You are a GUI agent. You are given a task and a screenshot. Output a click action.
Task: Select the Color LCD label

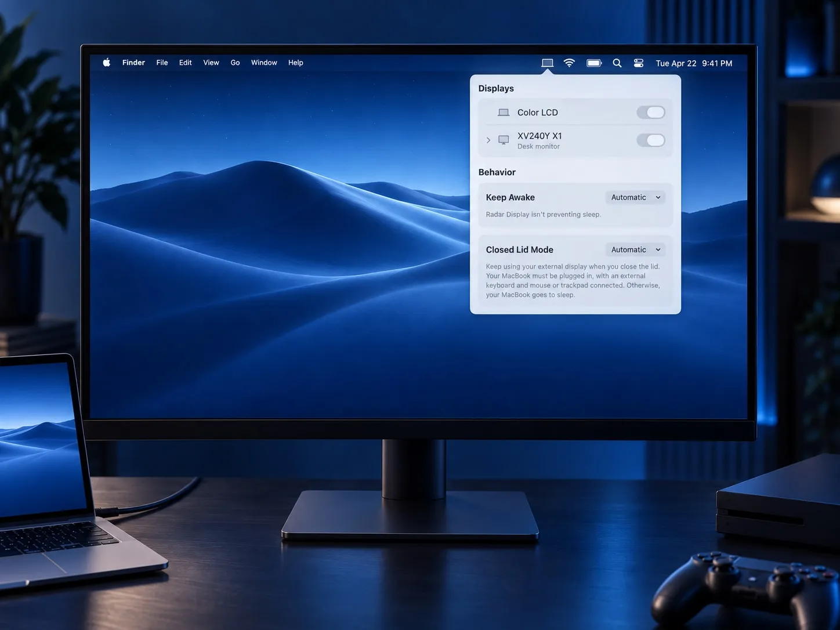coord(538,113)
